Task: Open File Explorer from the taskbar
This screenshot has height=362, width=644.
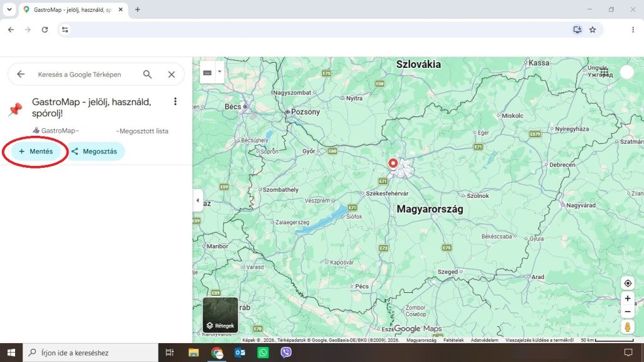Action: click(x=194, y=353)
